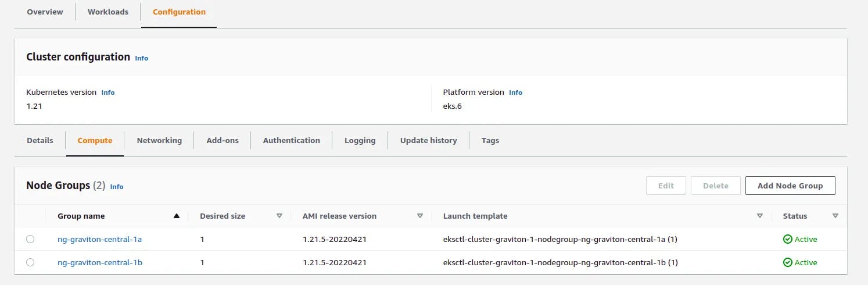Click Status column sort arrow

(835, 216)
